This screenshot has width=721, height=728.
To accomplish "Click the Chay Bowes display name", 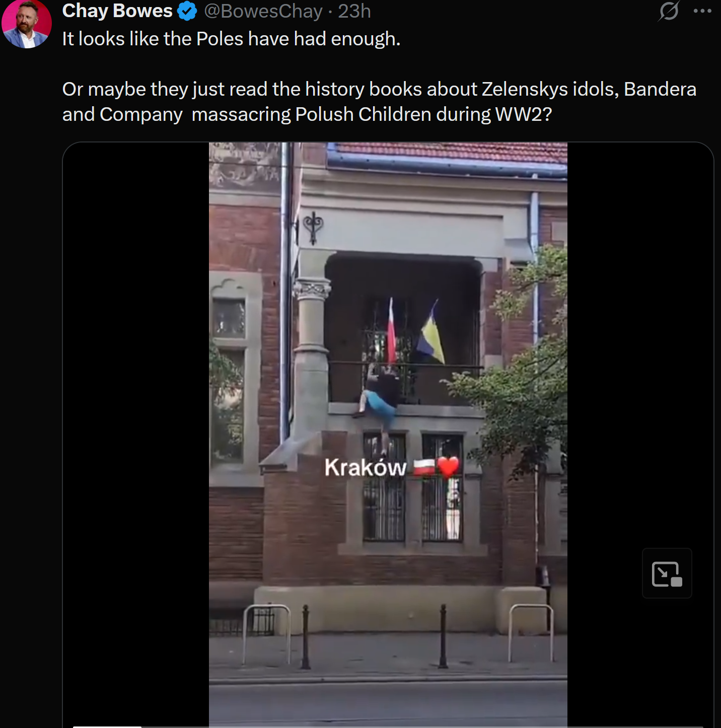I will point(117,11).
